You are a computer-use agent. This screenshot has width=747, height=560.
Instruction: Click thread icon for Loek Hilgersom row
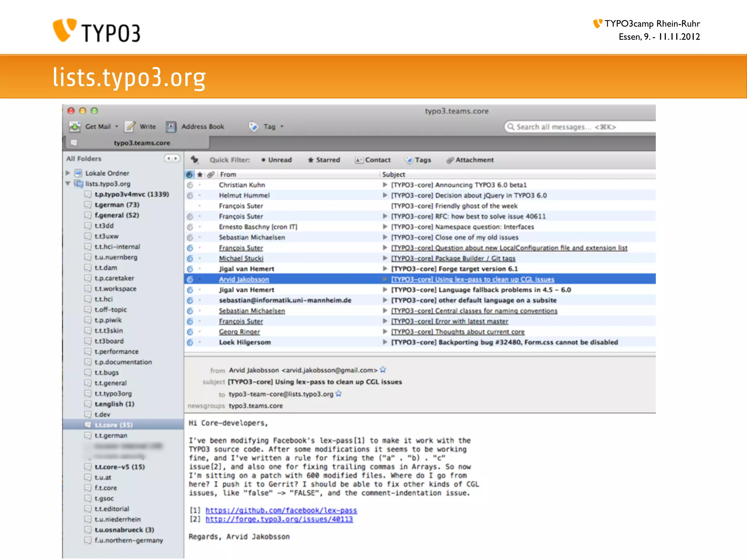pyautogui.click(x=190, y=343)
